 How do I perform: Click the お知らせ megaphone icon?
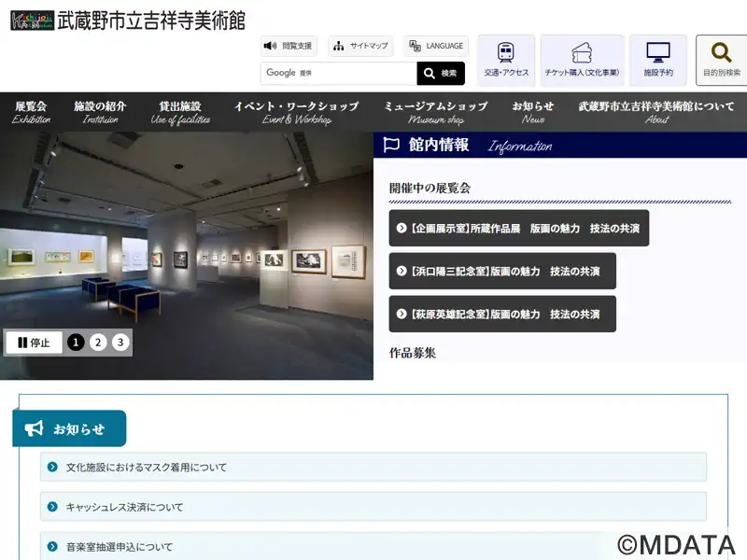(x=34, y=428)
